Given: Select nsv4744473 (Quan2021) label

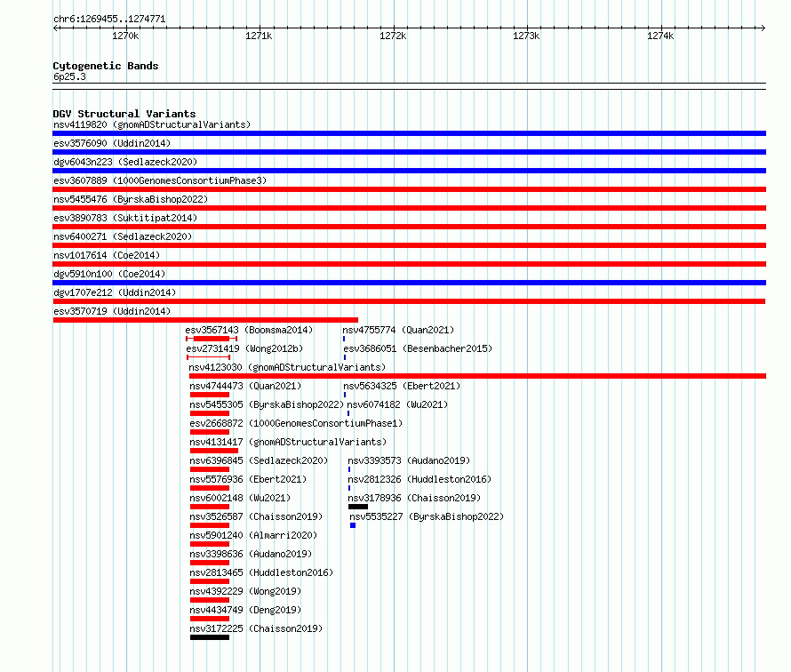Looking at the screenshot, I should [x=245, y=386].
